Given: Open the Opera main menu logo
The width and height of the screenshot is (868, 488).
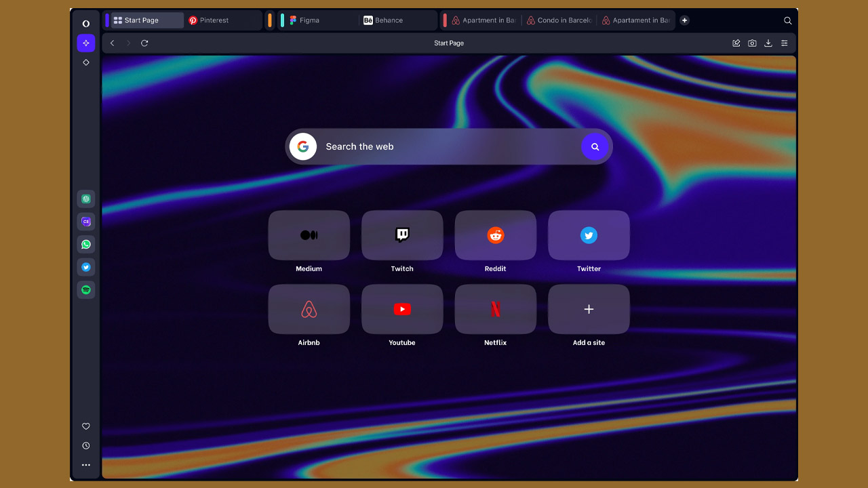Looking at the screenshot, I should point(86,24).
